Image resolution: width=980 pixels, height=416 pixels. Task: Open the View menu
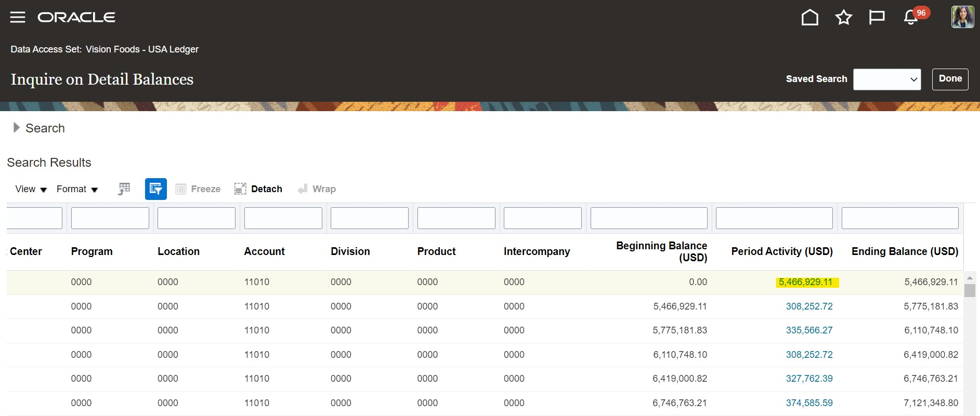click(x=31, y=189)
